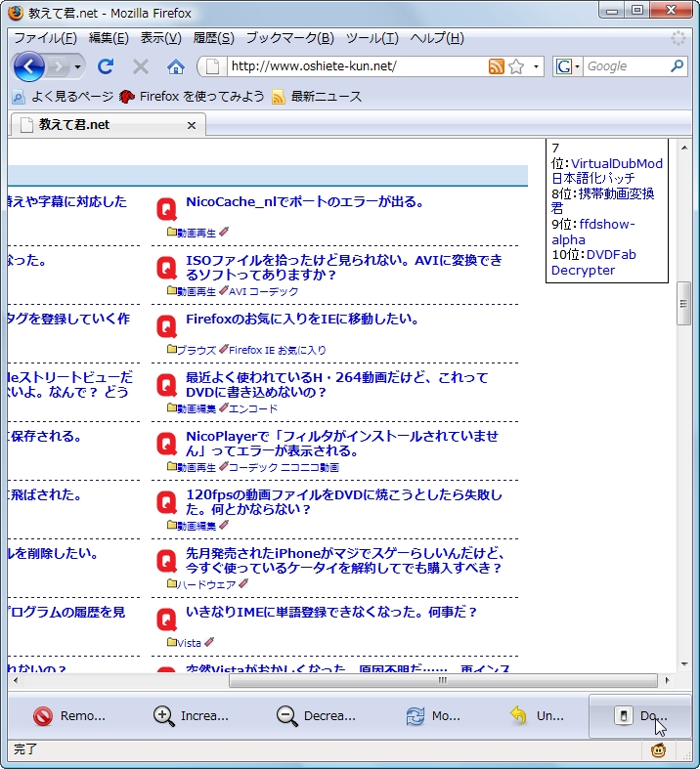700x769 pixels.
Task: Open the Firefox IE お気に入り tag link
Action: [x=277, y=350]
